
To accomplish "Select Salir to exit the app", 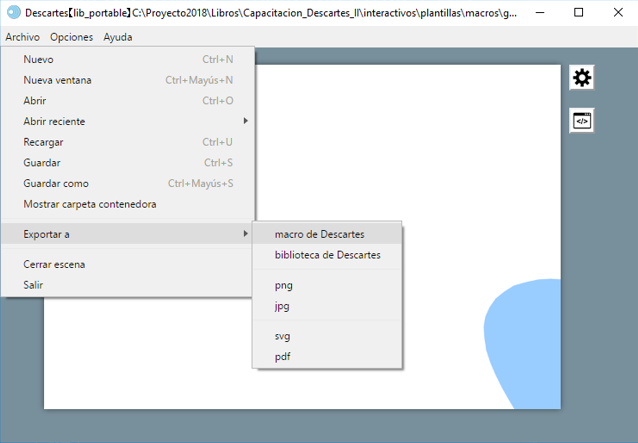I will [128, 285].
